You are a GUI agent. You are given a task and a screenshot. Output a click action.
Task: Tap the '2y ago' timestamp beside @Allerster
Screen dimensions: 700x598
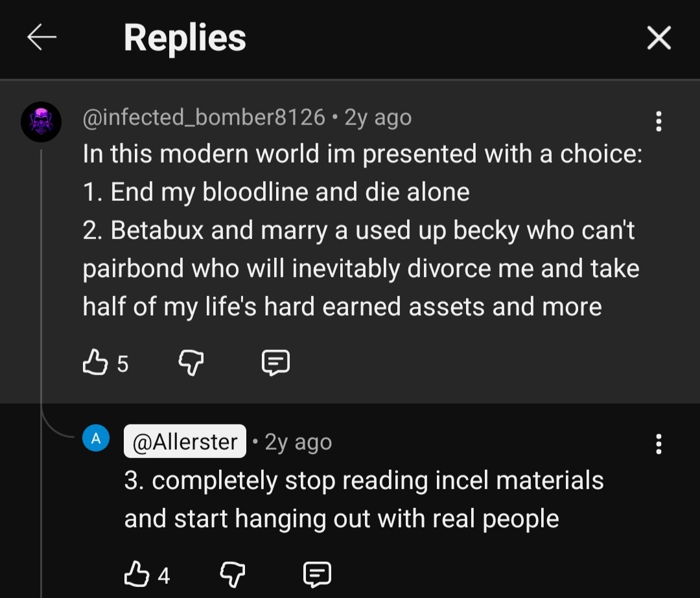click(298, 442)
